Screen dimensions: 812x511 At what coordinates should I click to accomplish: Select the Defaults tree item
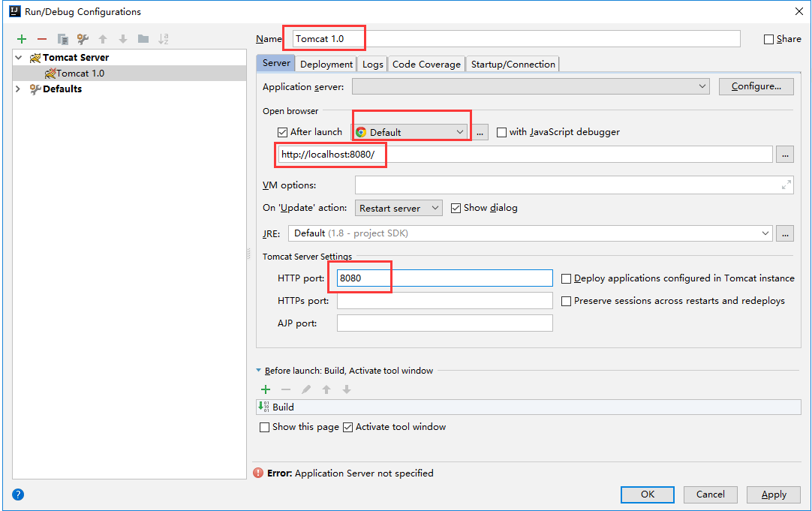pos(62,89)
